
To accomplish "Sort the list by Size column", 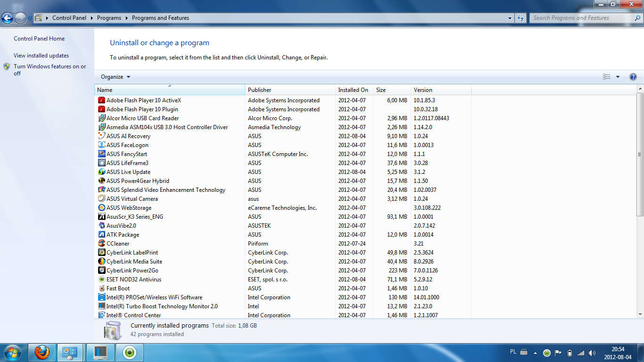I will 392,90.
